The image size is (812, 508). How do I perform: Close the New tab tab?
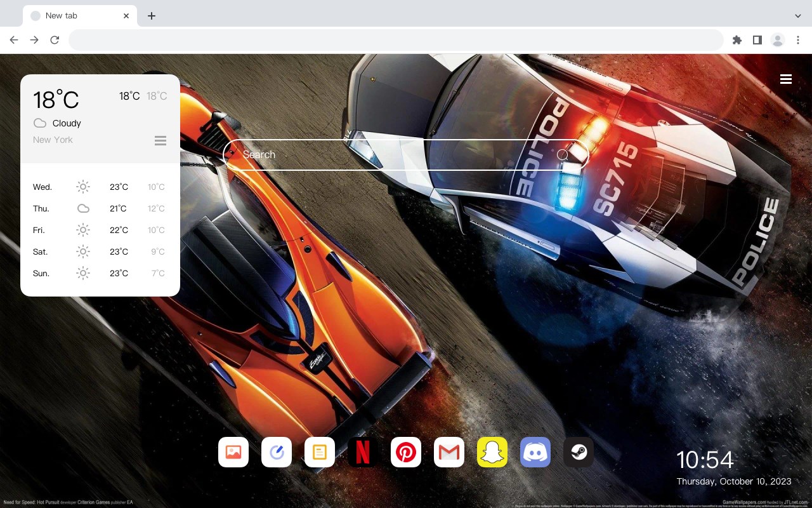point(127,16)
